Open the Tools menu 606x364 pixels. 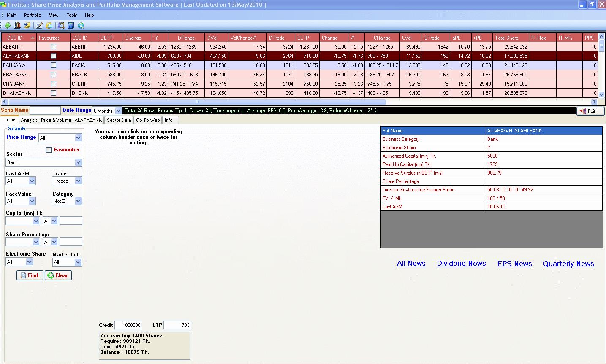pos(72,15)
